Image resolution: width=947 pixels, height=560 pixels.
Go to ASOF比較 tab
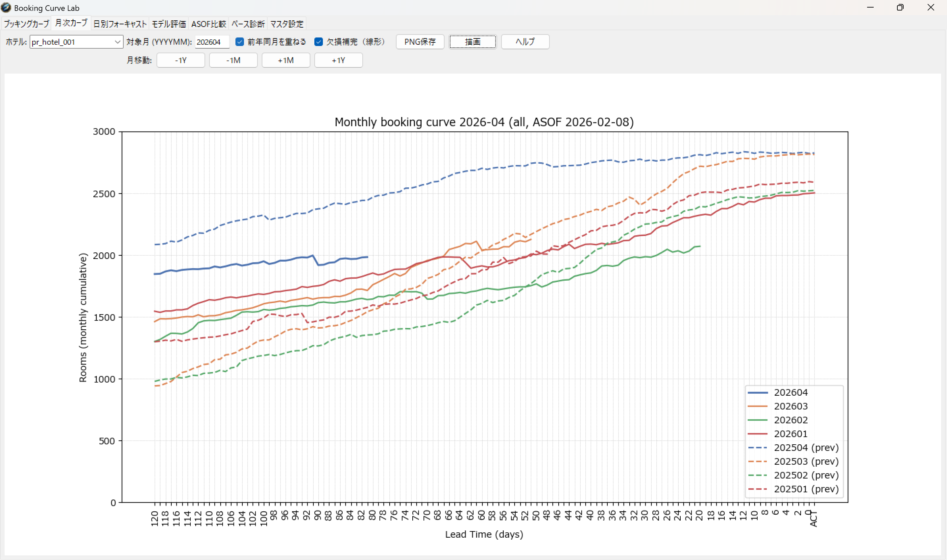pos(208,24)
